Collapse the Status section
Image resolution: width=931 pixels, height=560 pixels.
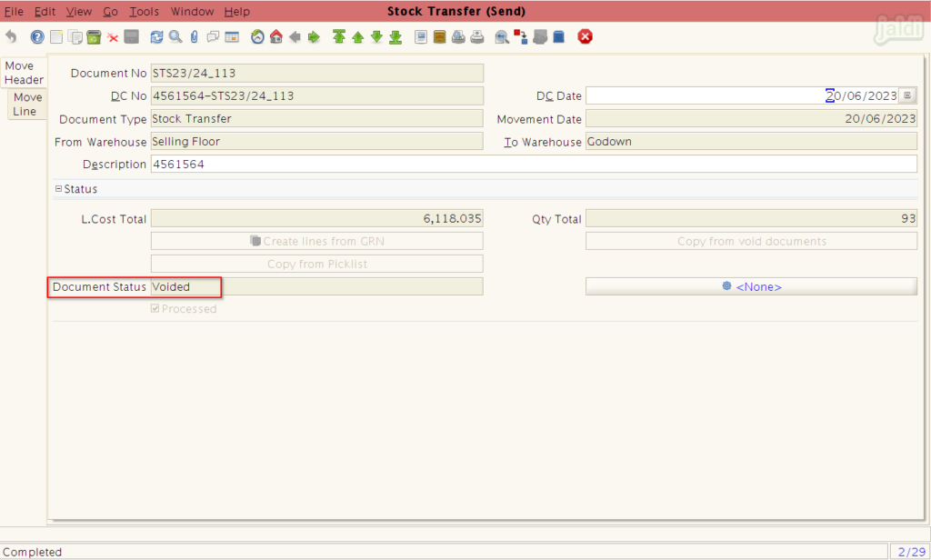tap(58, 189)
